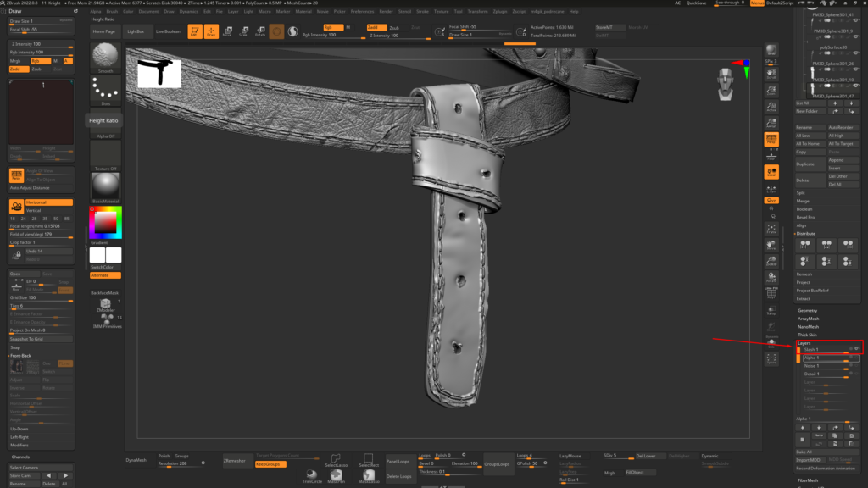Expand the Thick Skin section

[x=807, y=335]
